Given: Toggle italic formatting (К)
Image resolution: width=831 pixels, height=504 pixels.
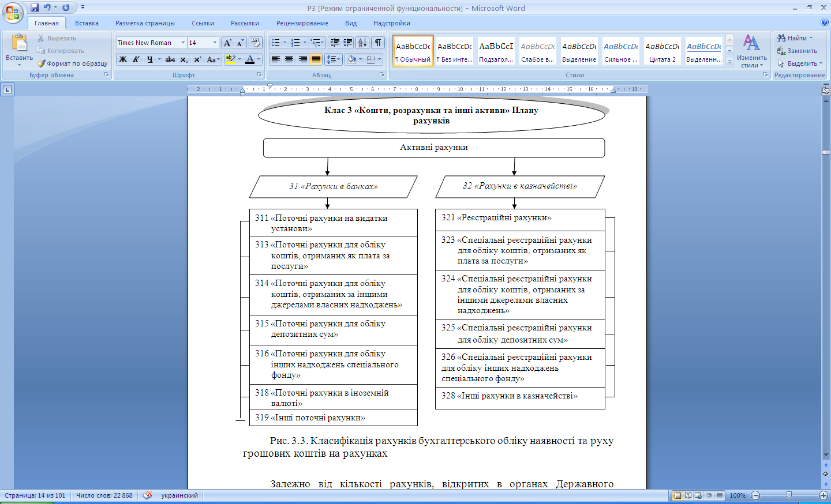Looking at the screenshot, I should [x=136, y=59].
